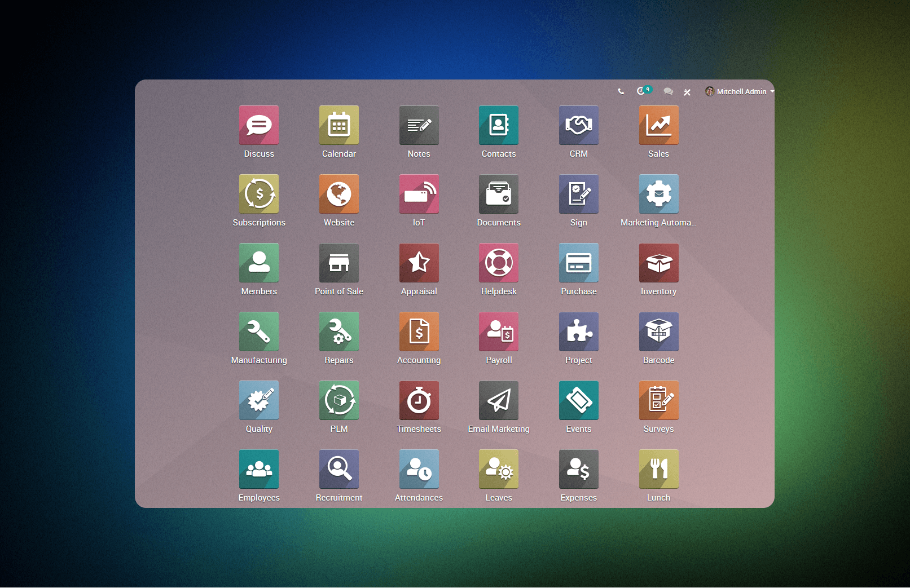Open the Leaves app

pos(499,469)
